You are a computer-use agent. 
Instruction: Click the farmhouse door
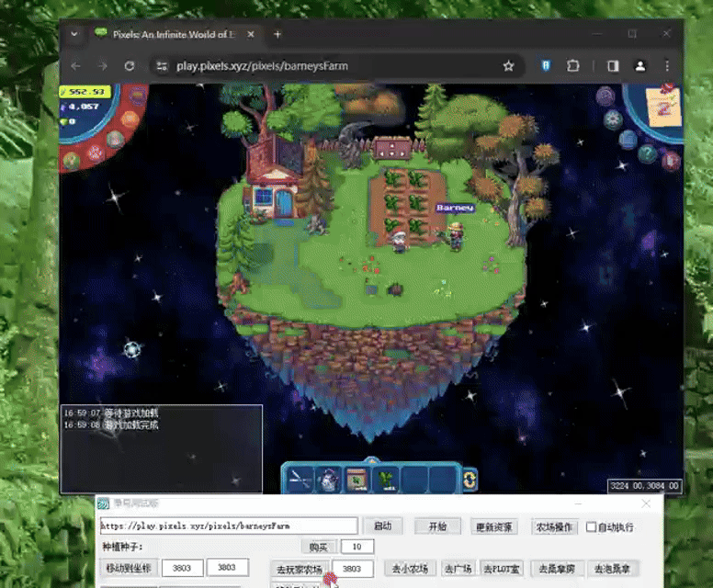click(285, 204)
